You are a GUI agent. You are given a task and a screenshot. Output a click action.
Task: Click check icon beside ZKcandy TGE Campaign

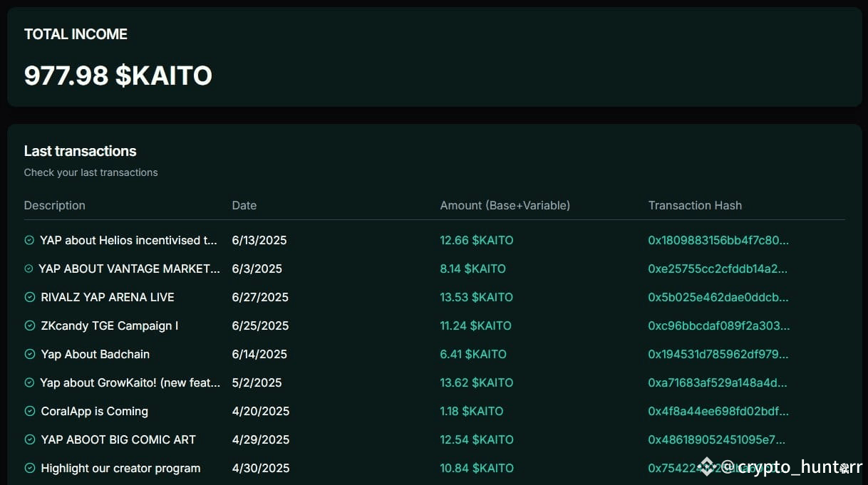[x=29, y=326]
